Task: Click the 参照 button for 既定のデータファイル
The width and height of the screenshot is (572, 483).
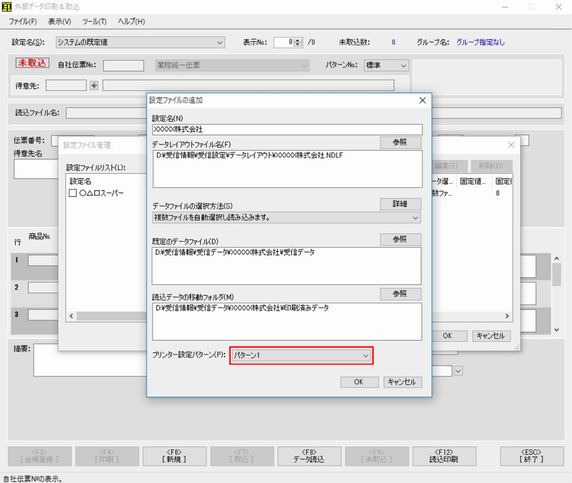Action: pyautogui.click(x=400, y=239)
